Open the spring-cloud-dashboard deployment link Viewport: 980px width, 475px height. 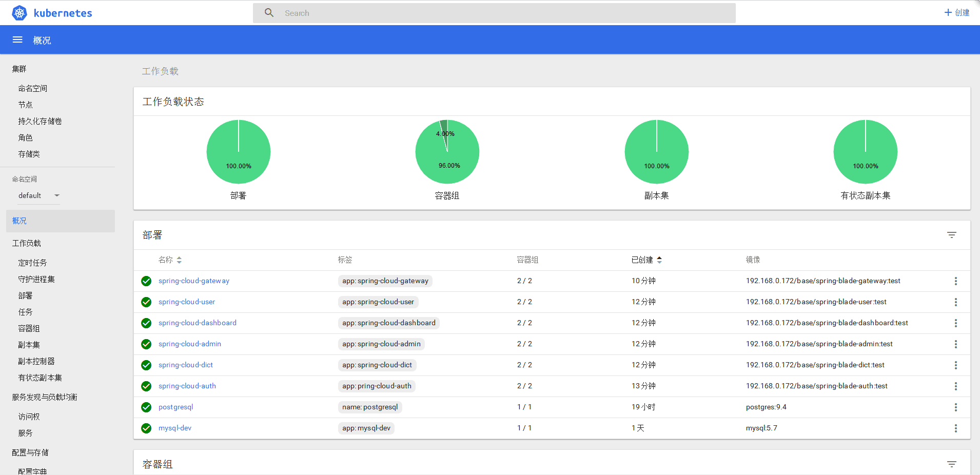click(198, 323)
